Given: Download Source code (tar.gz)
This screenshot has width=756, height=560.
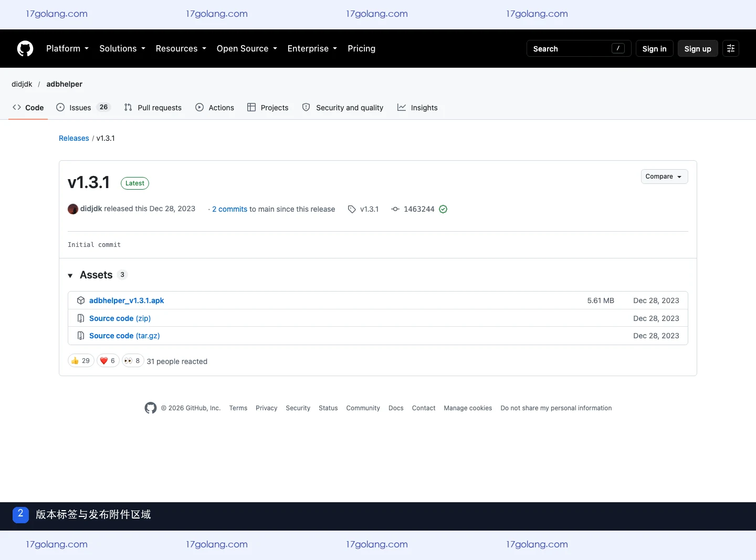Looking at the screenshot, I should click(x=124, y=336).
